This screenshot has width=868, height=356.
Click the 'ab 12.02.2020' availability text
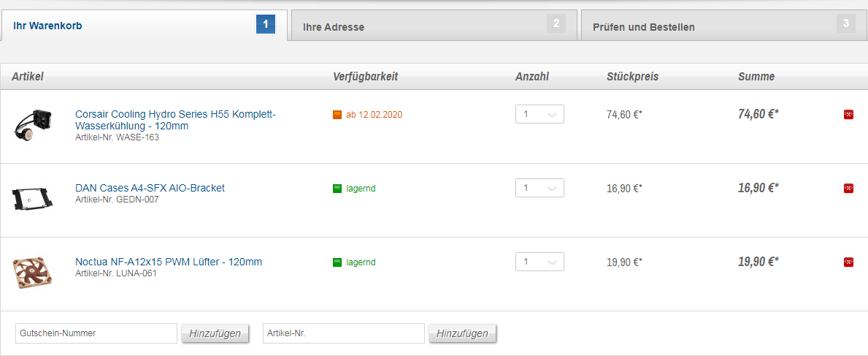click(x=375, y=115)
